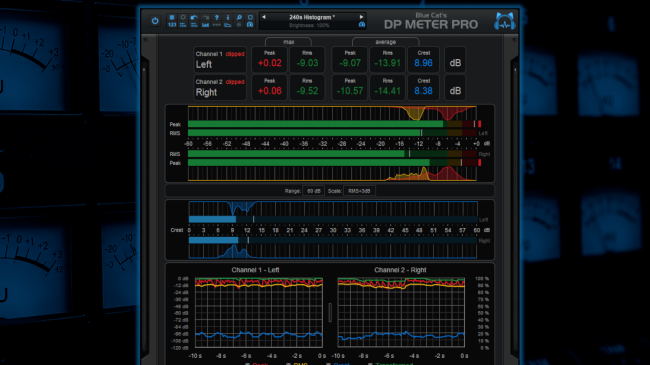Viewport: 650px width, 365px height.
Task: Click the max Peak value +0.06
Action: pos(269,91)
